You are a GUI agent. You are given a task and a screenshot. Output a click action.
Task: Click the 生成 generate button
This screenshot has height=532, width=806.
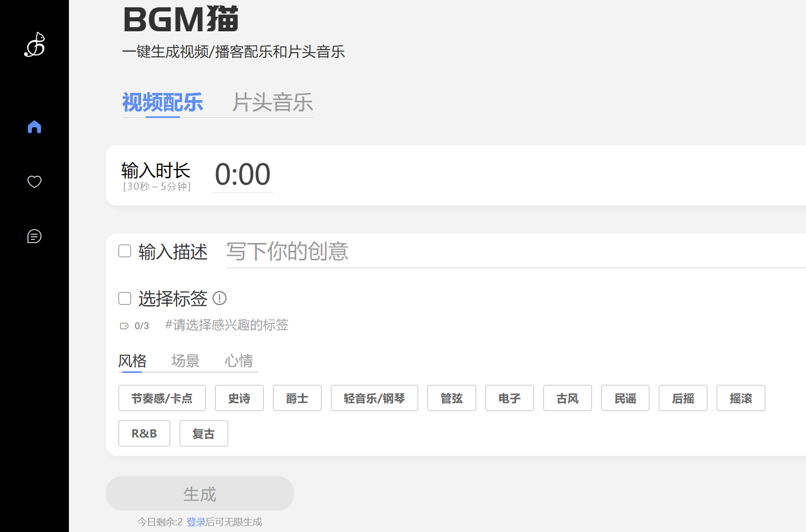coord(200,493)
